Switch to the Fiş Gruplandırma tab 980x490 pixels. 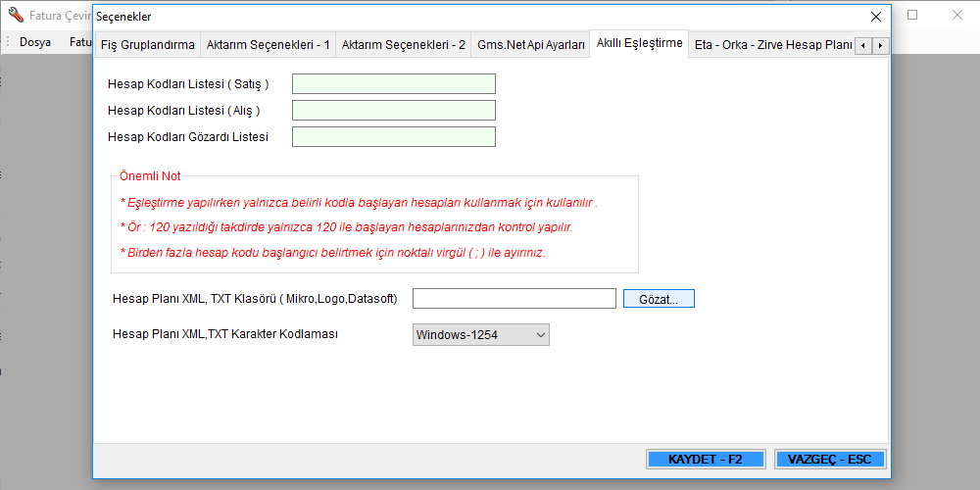point(148,45)
